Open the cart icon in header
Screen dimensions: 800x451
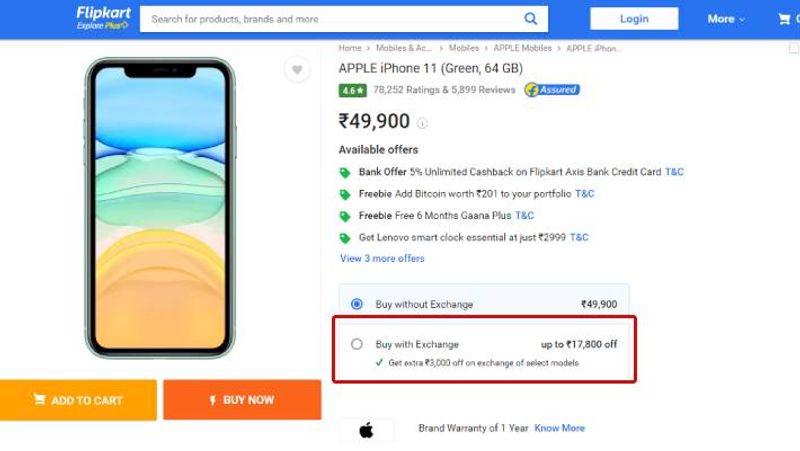coord(784,19)
